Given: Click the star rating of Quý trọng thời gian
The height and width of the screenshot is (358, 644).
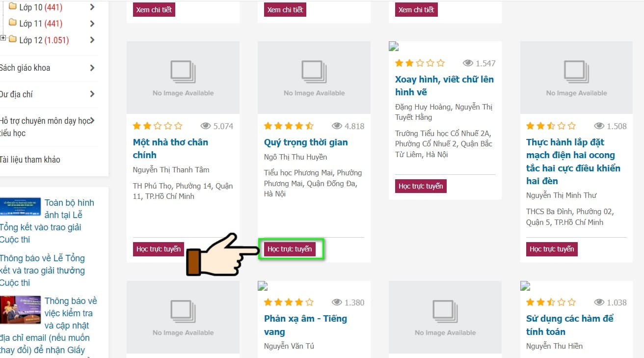Looking at the screenshot, I should click(x=289, y=126).
